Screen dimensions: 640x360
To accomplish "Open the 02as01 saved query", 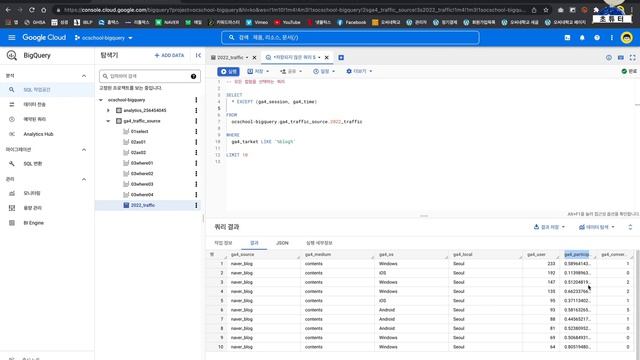I will pos(138,142).
